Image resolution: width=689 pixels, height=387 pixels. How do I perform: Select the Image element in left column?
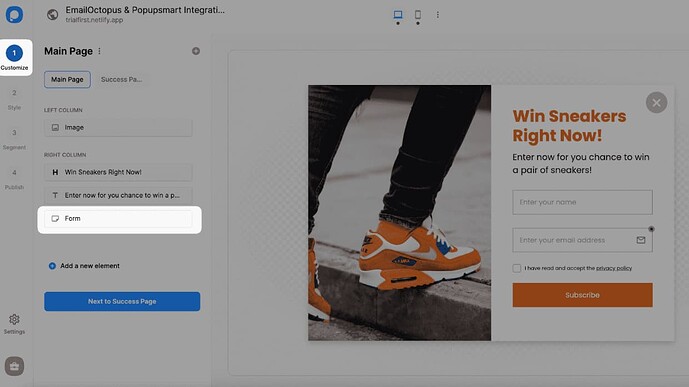(x=118, y=127)
